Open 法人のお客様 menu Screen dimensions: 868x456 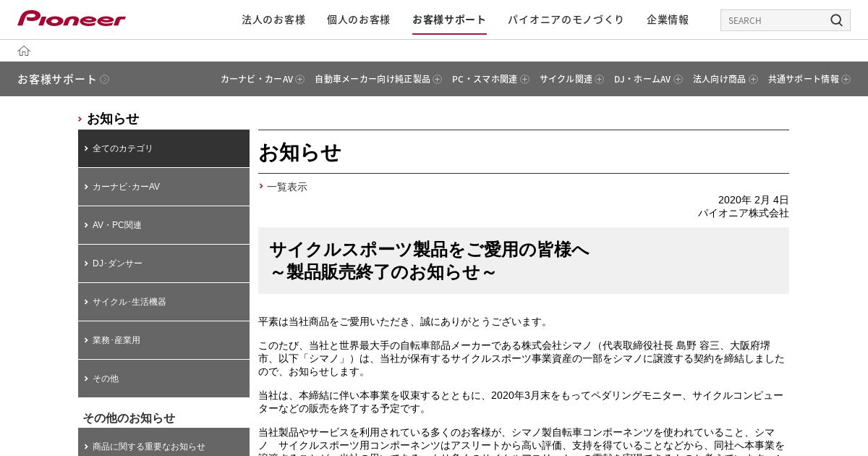pyautogui.click(x=273, y=20)
